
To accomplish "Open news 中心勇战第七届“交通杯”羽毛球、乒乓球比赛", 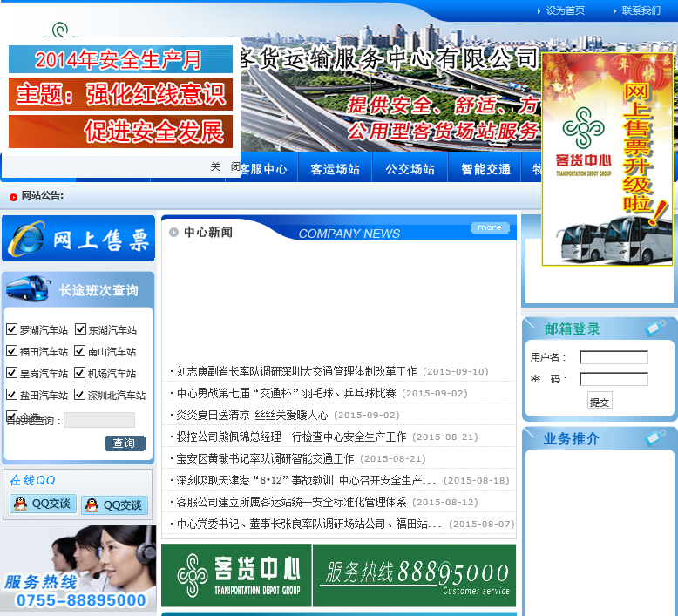I will click(286, 393).
